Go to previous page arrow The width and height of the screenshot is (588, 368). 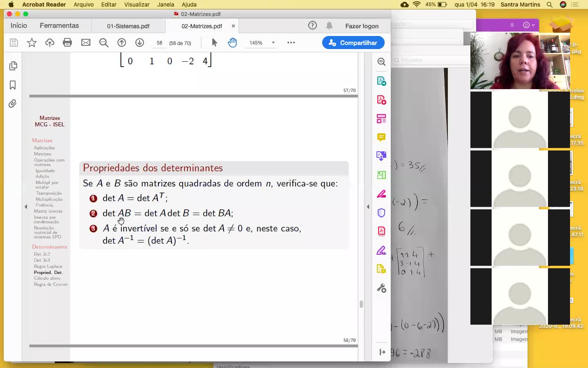pos(122,43)
